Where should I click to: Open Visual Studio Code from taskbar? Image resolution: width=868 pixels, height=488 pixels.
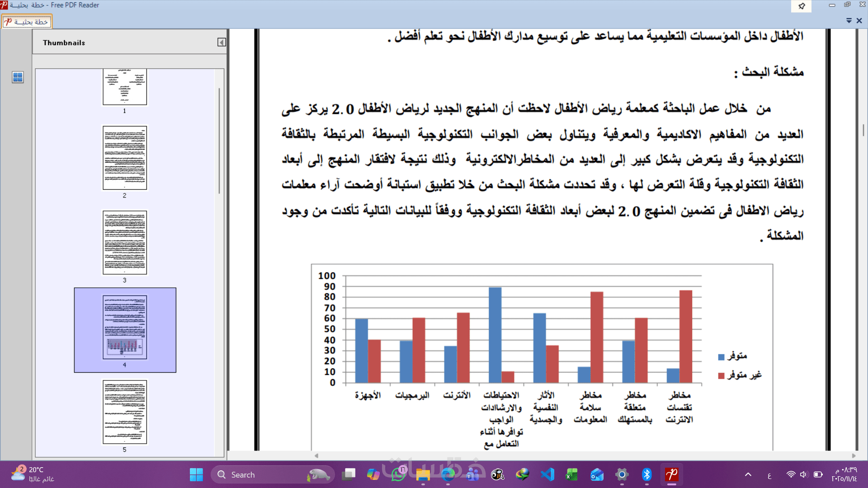(547, 475)
